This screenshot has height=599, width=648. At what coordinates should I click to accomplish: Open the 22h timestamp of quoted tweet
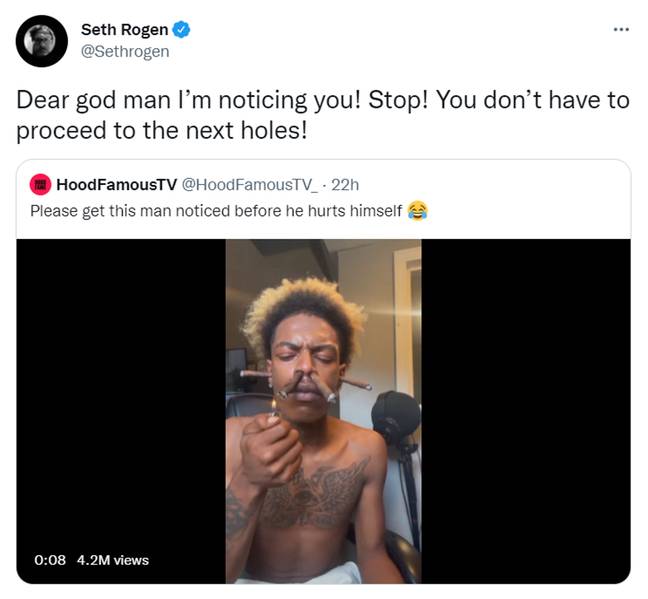[x=345, y=184]
